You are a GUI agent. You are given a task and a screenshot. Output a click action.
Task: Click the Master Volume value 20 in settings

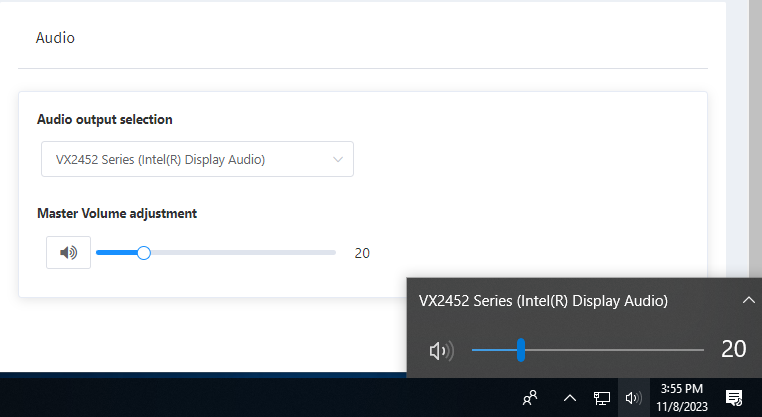(x=362, y=253)
